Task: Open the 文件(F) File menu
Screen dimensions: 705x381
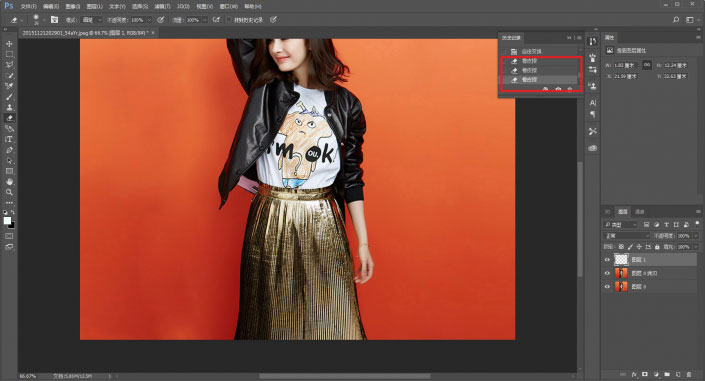Action: [28, 6]
